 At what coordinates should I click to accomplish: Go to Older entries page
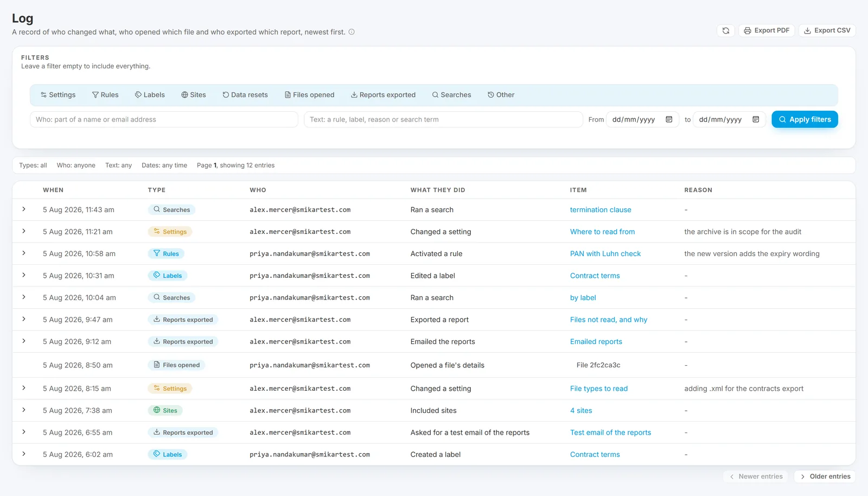[x=825, y=476]
